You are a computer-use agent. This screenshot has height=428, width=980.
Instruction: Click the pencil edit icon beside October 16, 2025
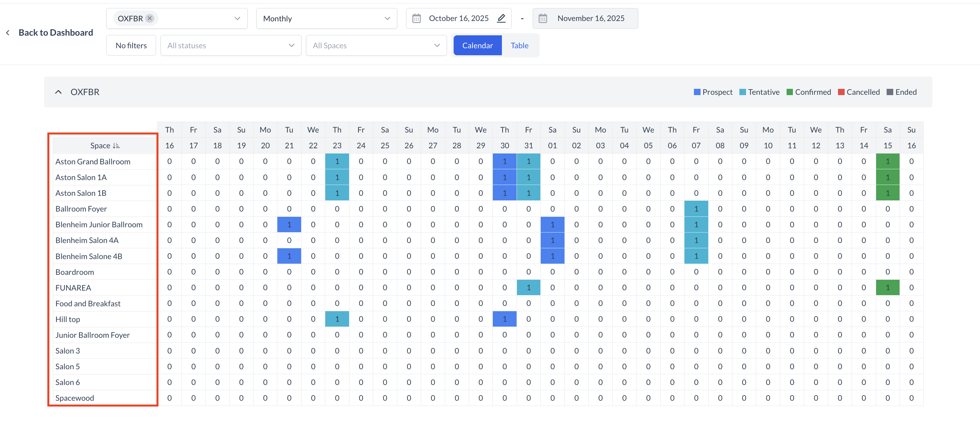point(501,18)
